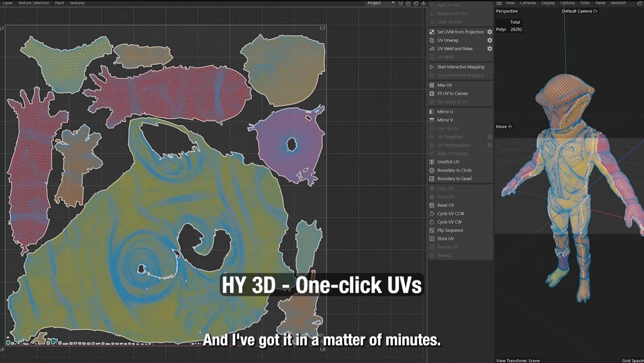Click the Mirror U icon
This screenshot has width=644, height=363.
coord(432,112)
